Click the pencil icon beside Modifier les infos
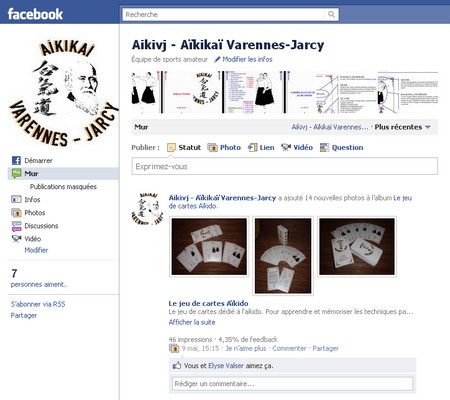Image resolution: width=450 pixels, height=400 pixels. coord(217,59)
